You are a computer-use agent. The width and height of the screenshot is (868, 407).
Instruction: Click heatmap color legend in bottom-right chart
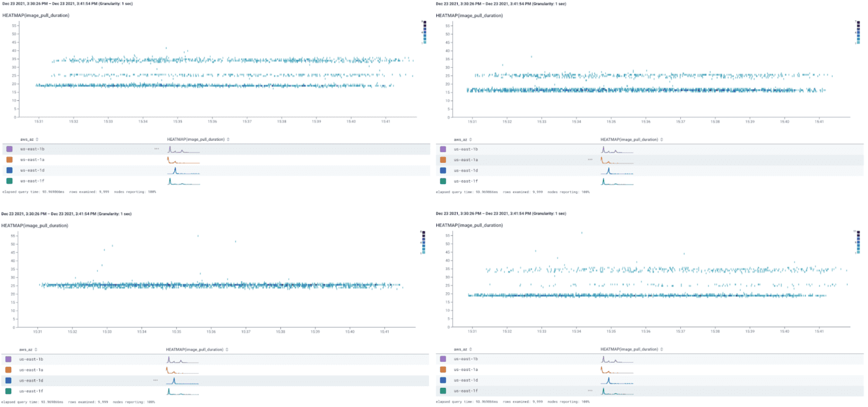(858, 243)
